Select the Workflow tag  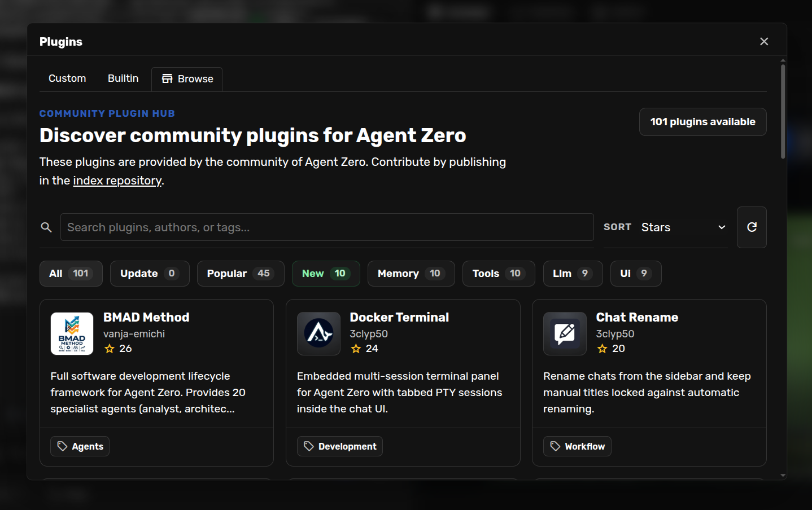point(577,446)
